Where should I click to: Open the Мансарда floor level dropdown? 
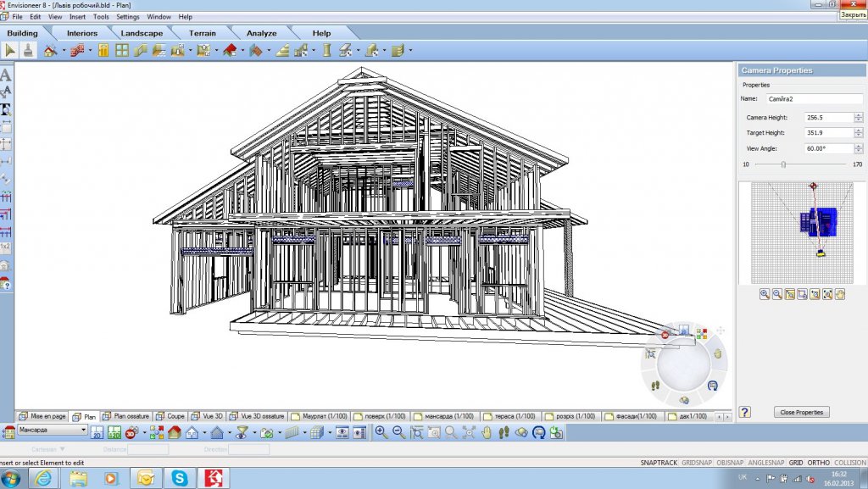(x=83, y=431)
